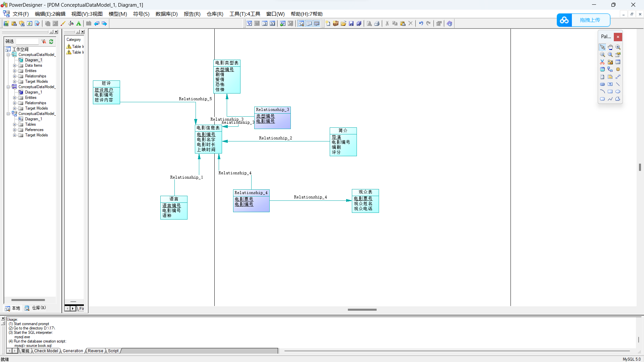Switch to the Check Model output tab
This screenshot has height=362, width=644.
click(x=46, y=351)
